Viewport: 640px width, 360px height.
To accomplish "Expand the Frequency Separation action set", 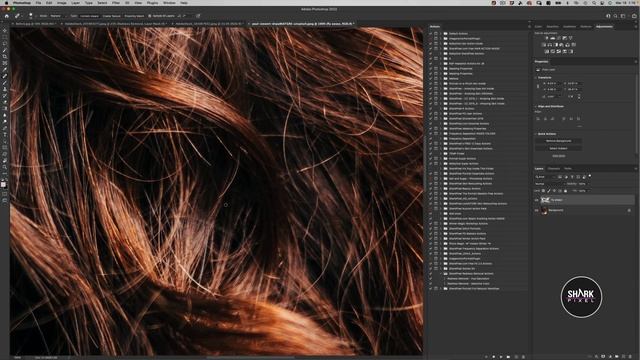I will point(441,138).
